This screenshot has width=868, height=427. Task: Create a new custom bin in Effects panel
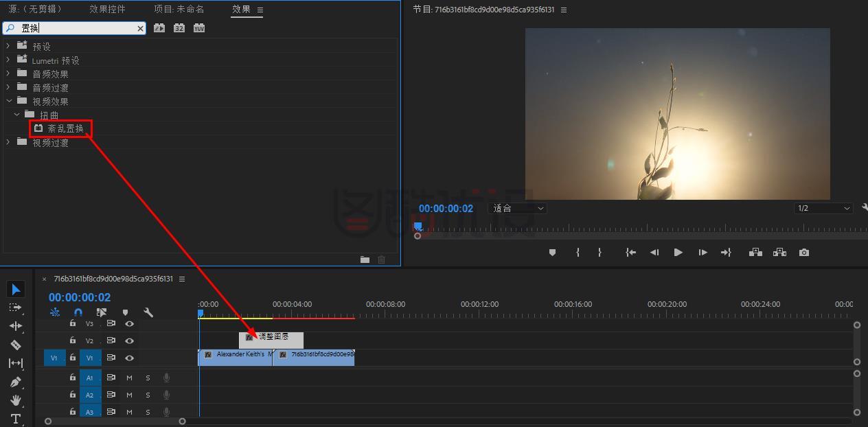coord(365,259)
